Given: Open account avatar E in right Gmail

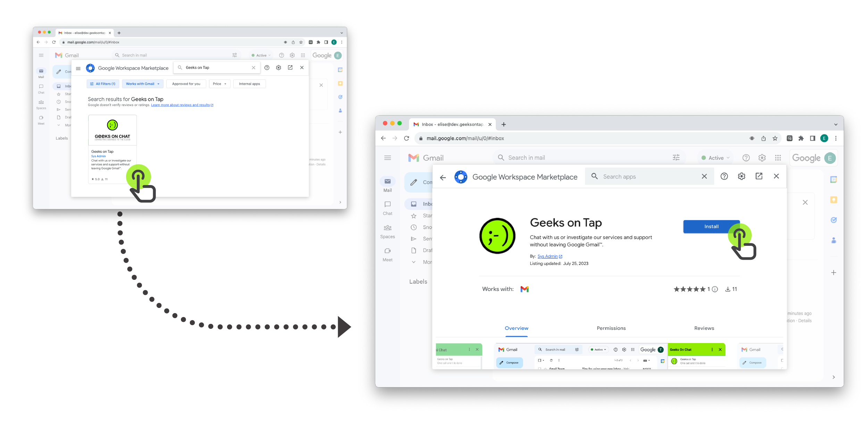Looking at the screenshot, I should click(x=830, y=158).
